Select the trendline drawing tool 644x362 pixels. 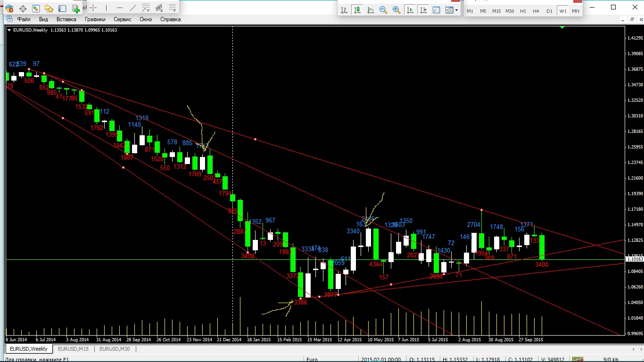[133, 8]
